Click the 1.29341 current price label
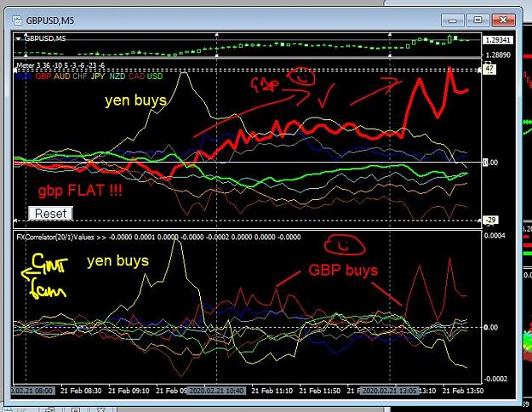532x412 pixels. (498, 40)
